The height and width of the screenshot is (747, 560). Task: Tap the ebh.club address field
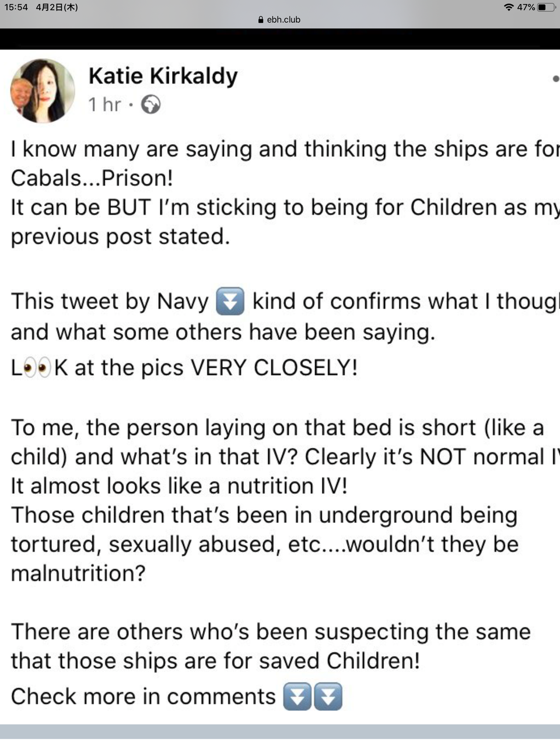279,19
